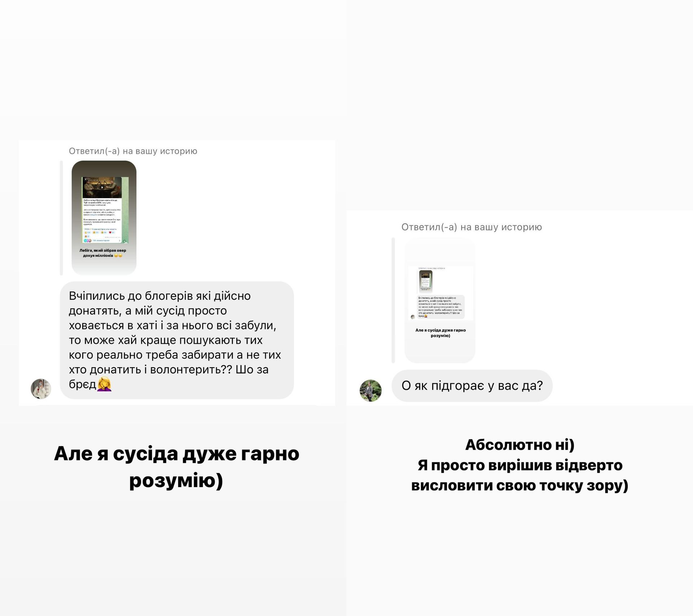Click the left 'Ответил(-а) на вашу историю' label
Image resolution: width=693 pixels, height=616 pixels.
point(133,151)
